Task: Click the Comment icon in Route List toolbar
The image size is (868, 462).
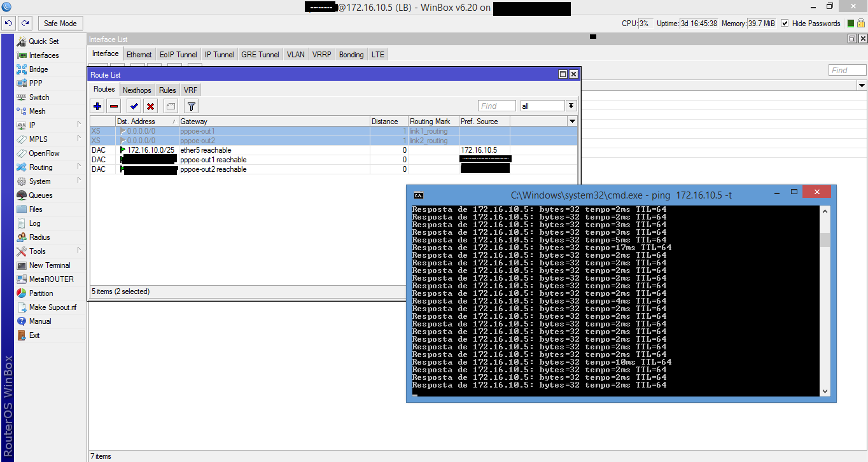Action: click(171, 106)
